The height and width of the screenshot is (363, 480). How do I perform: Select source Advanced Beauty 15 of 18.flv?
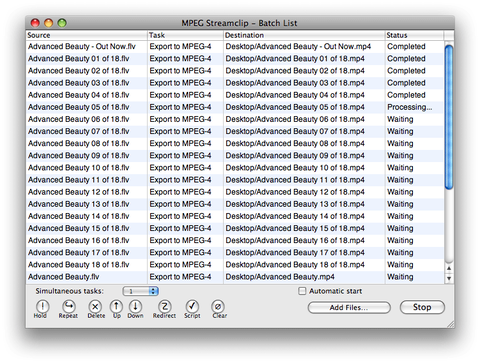[x=79, y=228]
